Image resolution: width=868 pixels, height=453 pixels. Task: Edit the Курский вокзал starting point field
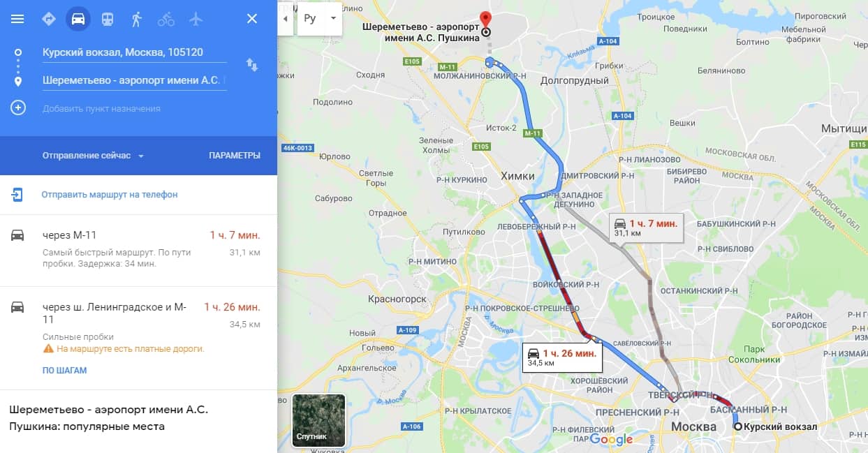pyautogui.click(x=134, y=52)
